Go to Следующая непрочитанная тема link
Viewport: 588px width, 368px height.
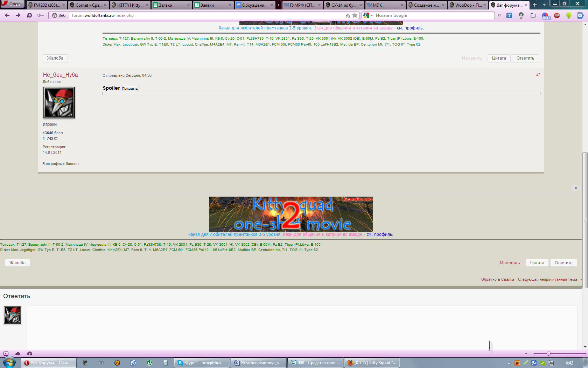549,279
